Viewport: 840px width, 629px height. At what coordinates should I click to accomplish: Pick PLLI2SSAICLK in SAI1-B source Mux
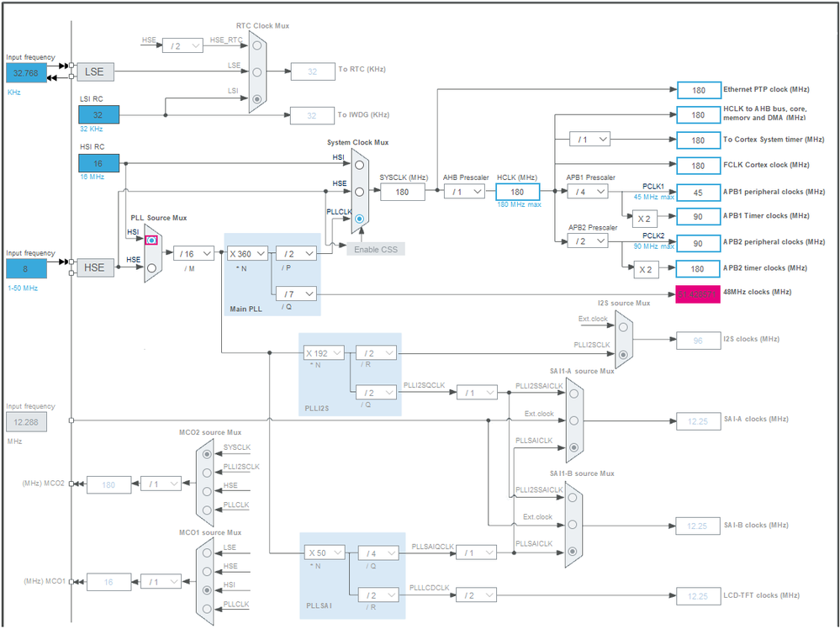pos(572,498)
